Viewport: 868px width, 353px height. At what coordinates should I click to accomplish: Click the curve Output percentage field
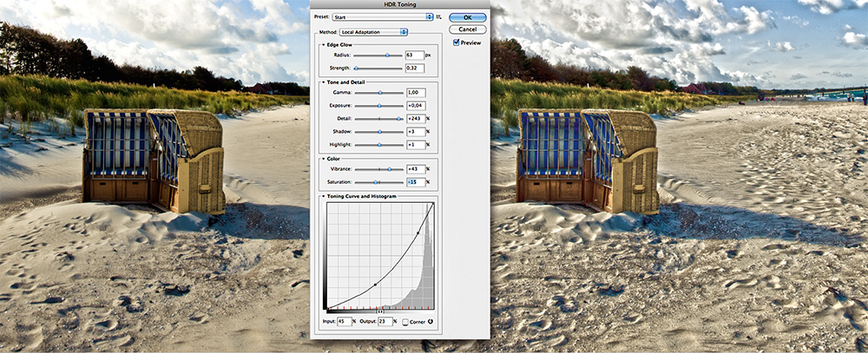pos(385,322)
